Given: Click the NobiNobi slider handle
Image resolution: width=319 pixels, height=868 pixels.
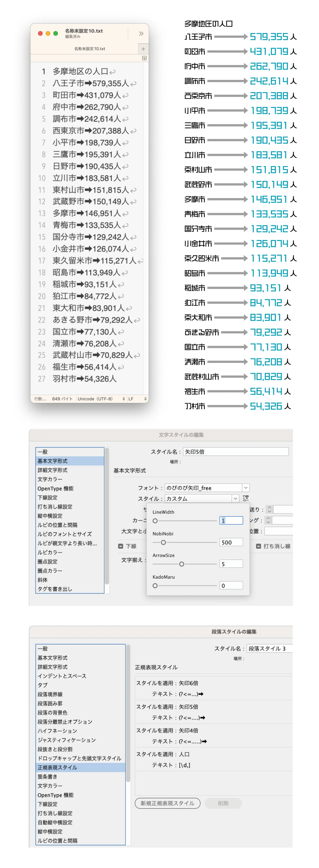Looking at the screenshot, I should [163, 542].
